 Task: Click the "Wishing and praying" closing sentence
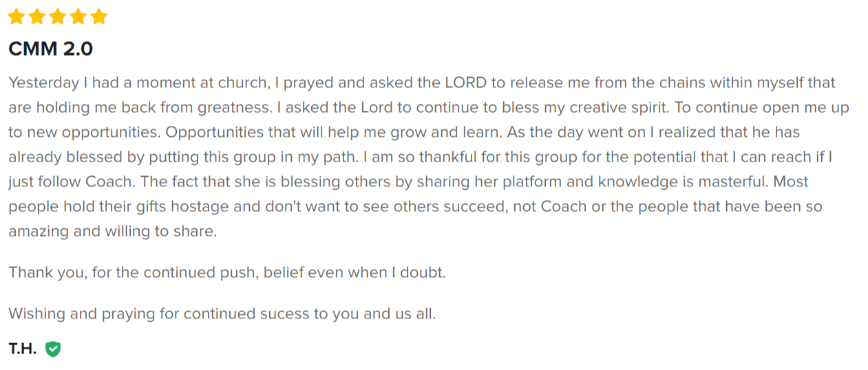pos(222,314)
